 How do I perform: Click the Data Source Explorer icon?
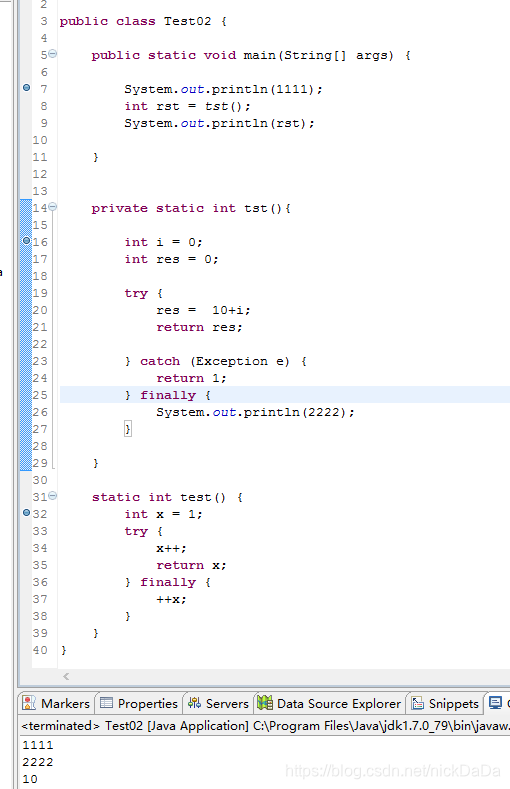pyautogui.click(x=265, y=702)
